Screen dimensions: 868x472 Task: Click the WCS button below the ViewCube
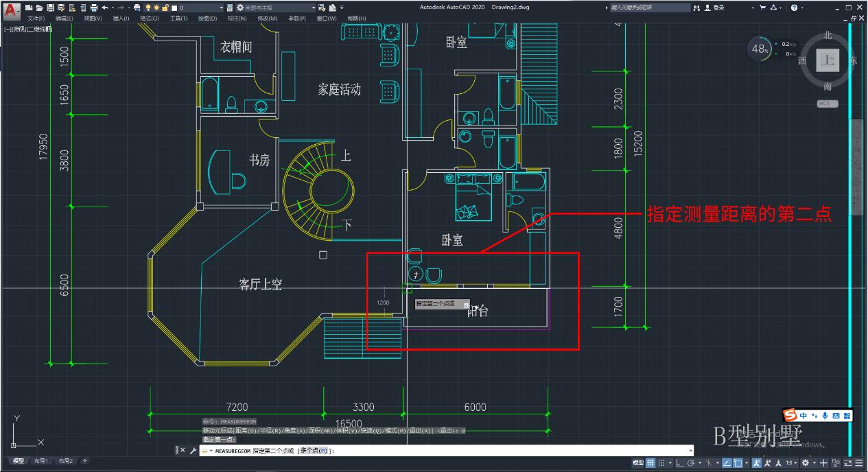826,104
